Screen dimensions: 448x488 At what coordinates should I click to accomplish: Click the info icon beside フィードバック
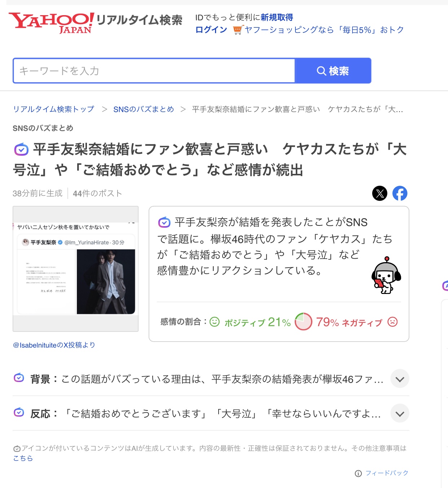pos(358,473)
